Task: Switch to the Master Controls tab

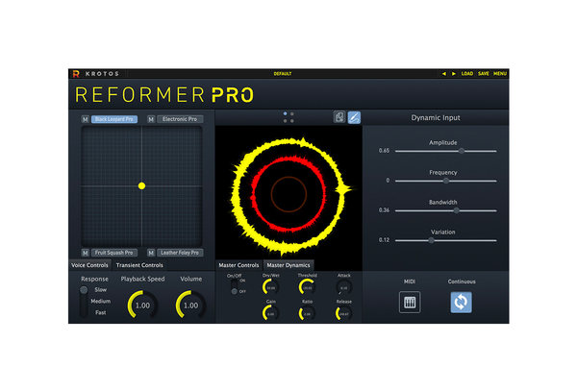Action: (x=238, y=265)
